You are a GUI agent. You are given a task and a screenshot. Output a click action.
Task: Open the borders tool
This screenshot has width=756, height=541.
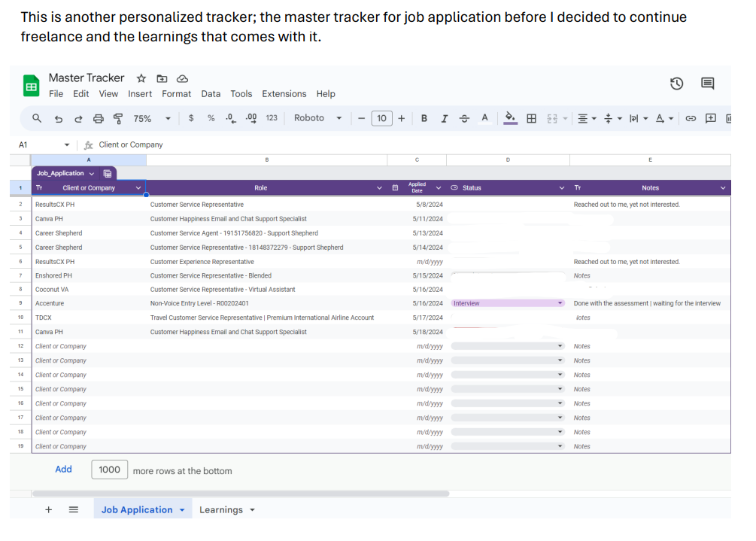click(x=531, y=119)
